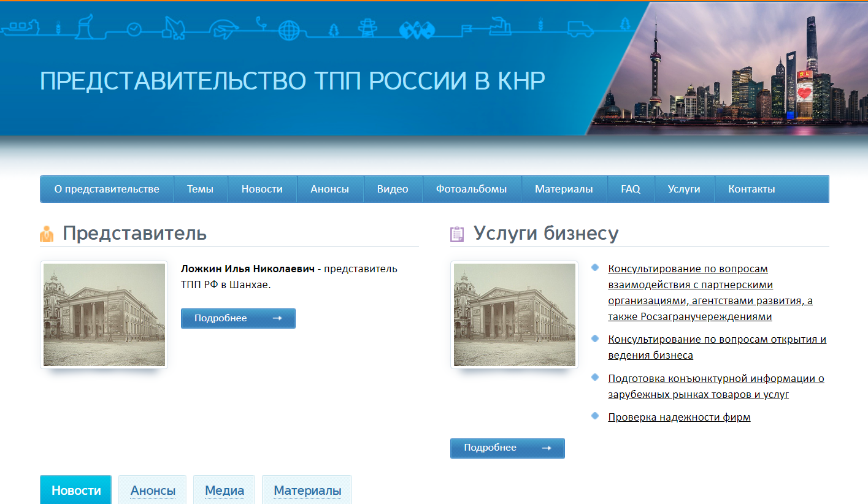The height and width of the screenshot is (504, 868).
Task: Open 'Анонсы' in the blue navigation bar
Action: coord(330,189)
